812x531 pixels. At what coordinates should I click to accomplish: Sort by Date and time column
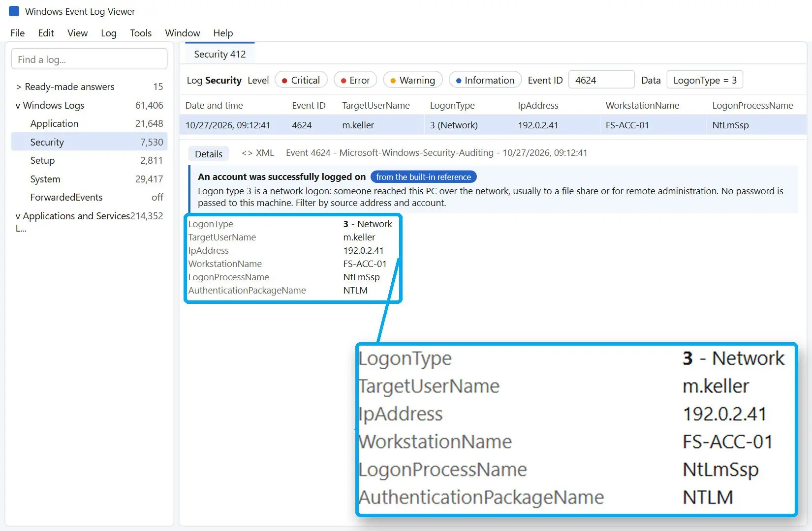tap(214, 106)
